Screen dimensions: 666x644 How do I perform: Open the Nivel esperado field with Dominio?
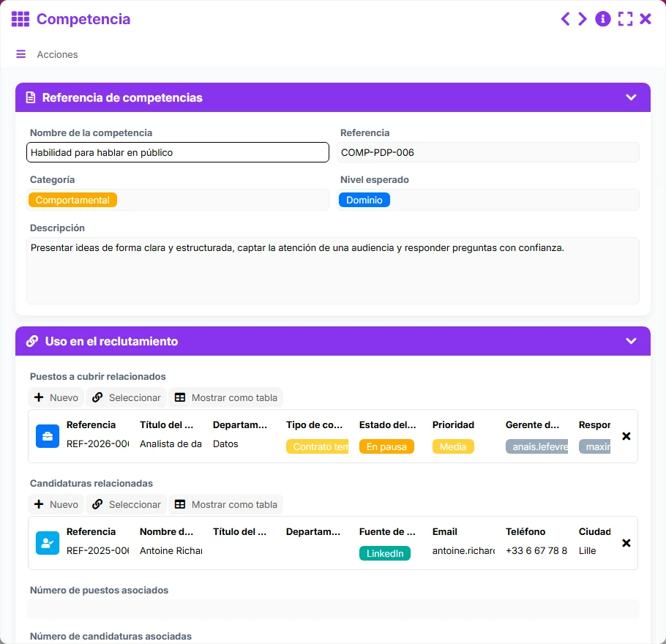tap(488, 200)
